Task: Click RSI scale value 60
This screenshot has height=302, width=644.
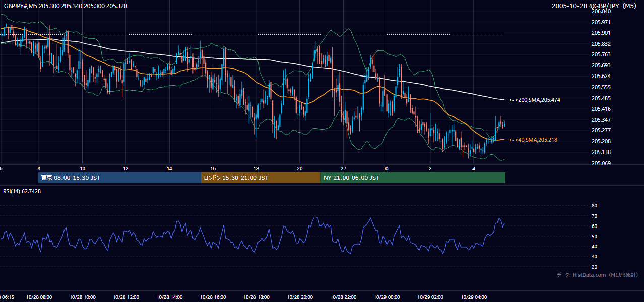Action: tap(594, 226)
